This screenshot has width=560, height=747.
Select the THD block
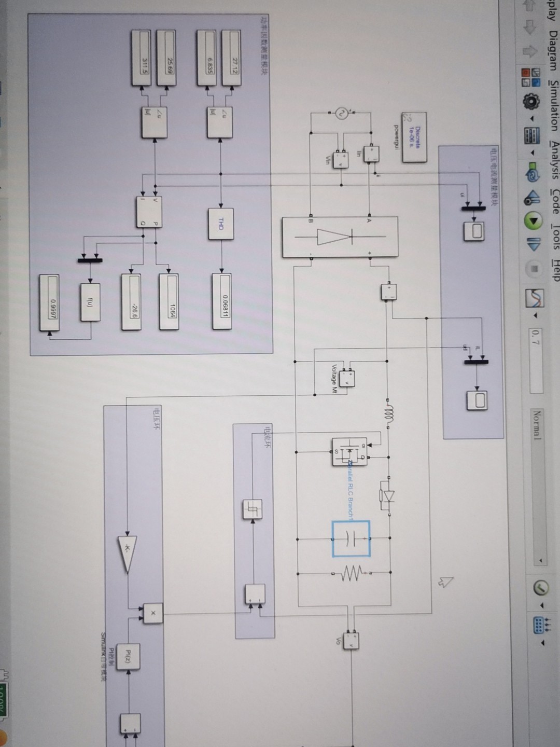coord(220,224)
